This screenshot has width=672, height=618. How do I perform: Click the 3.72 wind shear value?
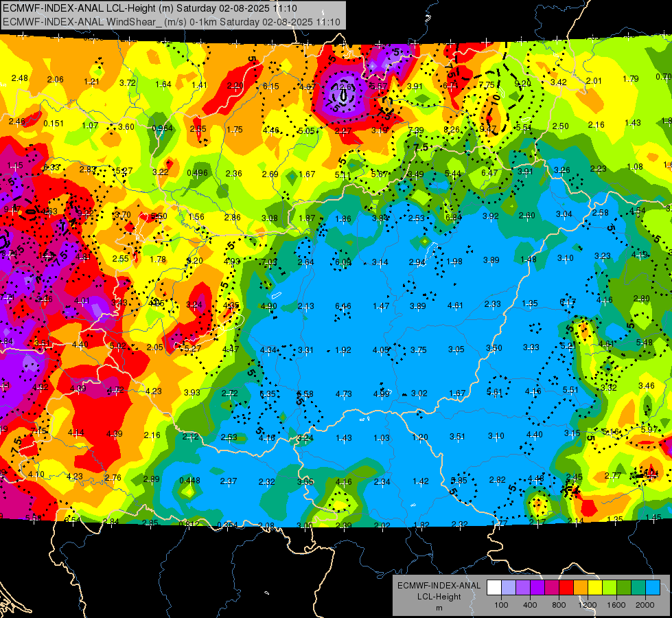tap(127, 83)
